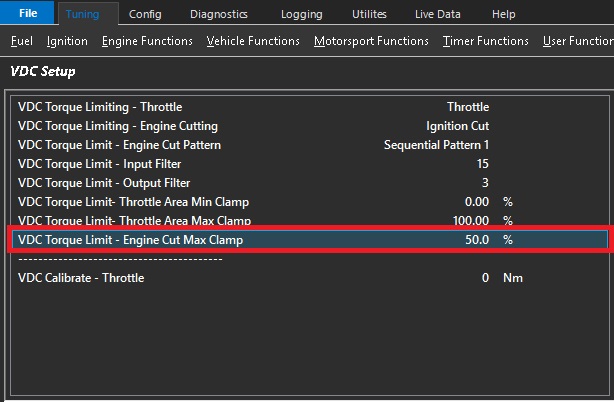This screenshot has height=402, width=614.
Task: Click the Engine Cut Max Clamp 50.0 value
Action: click(x=477, y=240)
